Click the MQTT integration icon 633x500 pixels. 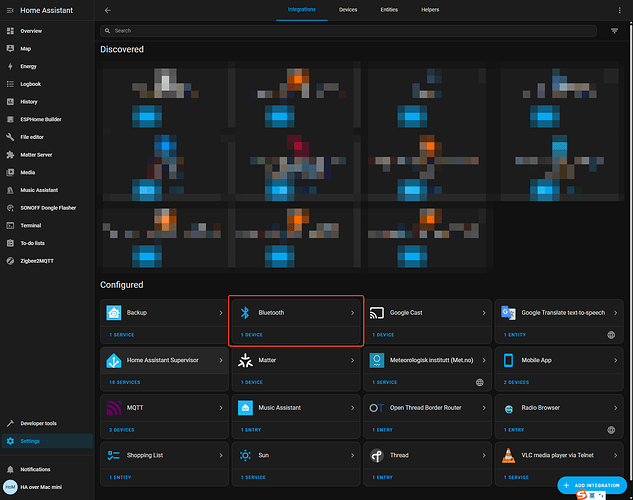113,408
